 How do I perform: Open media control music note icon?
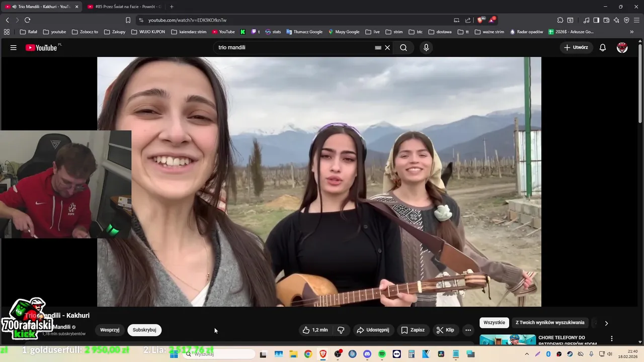pyautogui.click(x=586, y=20)
